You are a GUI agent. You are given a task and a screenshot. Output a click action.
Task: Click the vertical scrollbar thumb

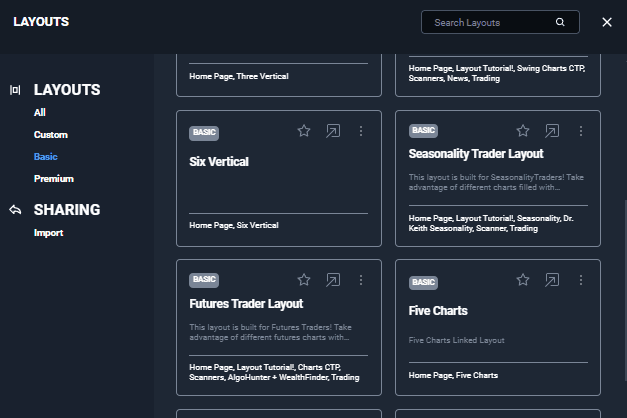(x=625, y=290)
